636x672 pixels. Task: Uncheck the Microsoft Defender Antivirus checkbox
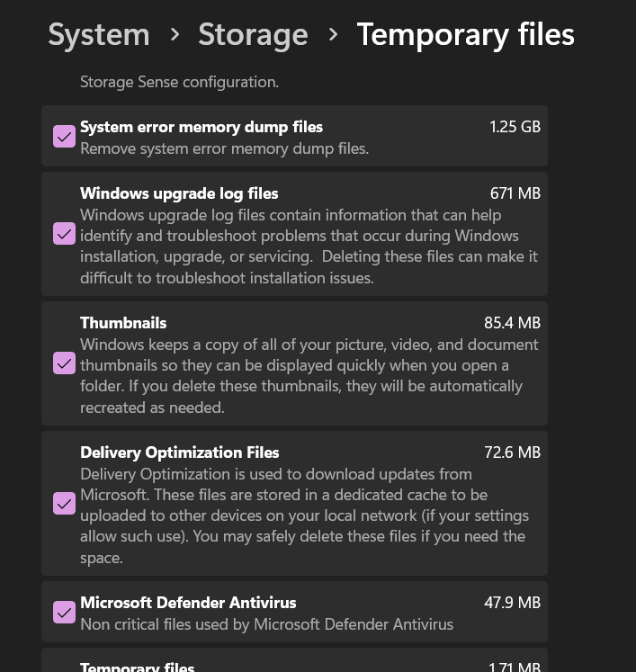[64, 613]
